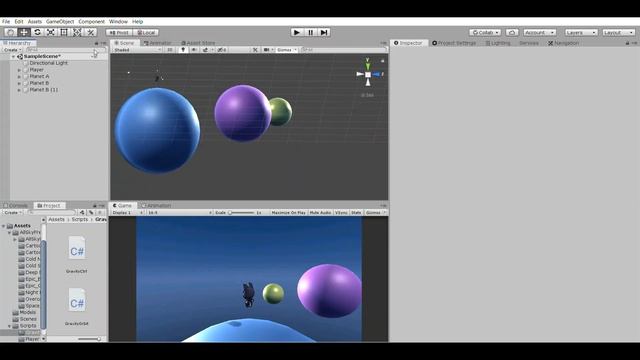This screenshot has width=640, height=360.
Task: Open Scene view Gizmos dropdown
Action: tap(287, 50)
